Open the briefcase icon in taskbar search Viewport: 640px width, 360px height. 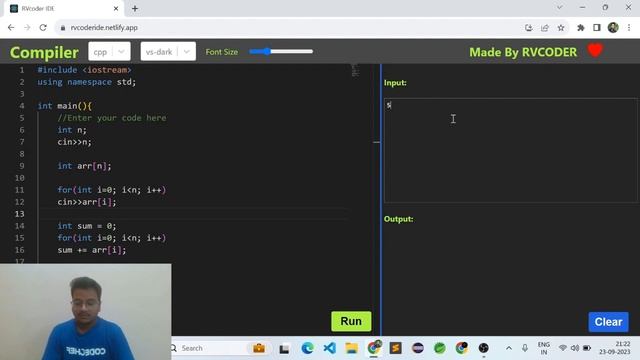coord(259,348)
